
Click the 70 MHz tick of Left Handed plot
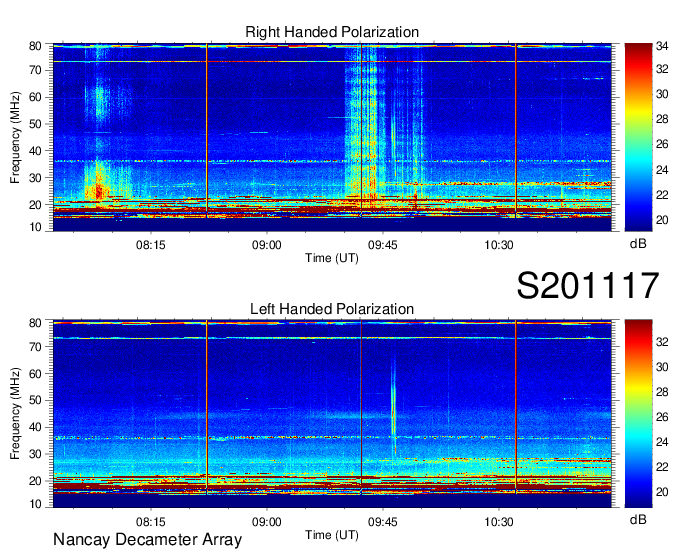(35, 346)
